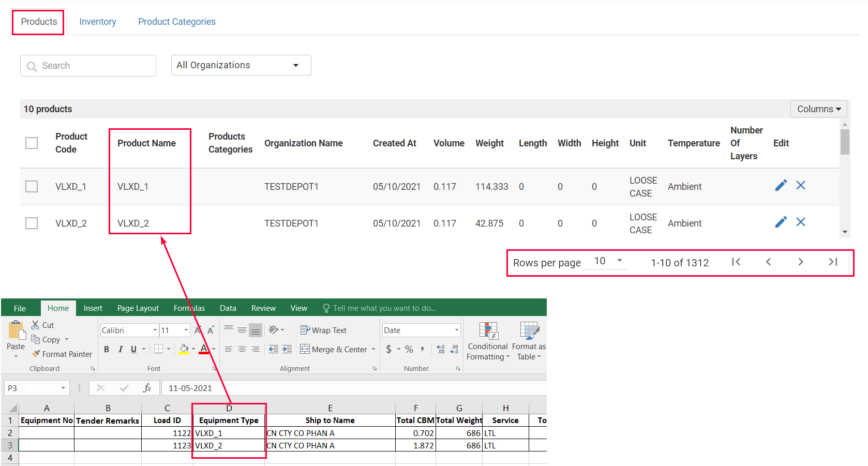The image size is (868, 466).
Task: Open the Page Layout ribbon tab
Action: click(138, 308)
